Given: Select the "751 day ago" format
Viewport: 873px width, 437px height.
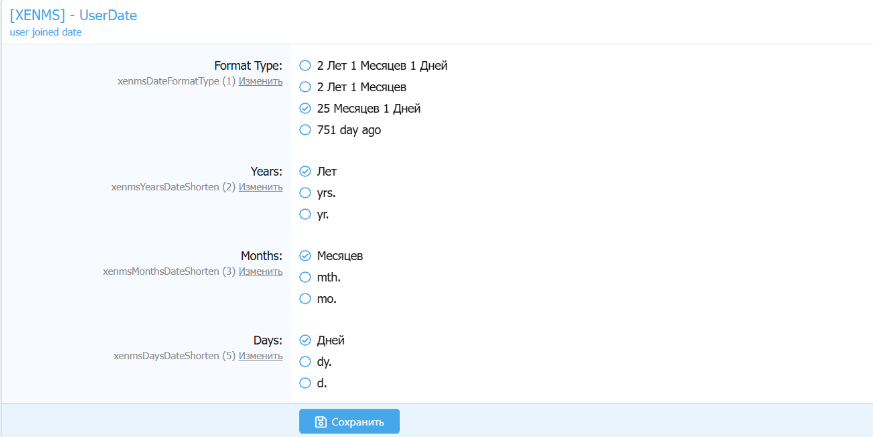Looking at the screenshot, I should [x=306, y=129].
